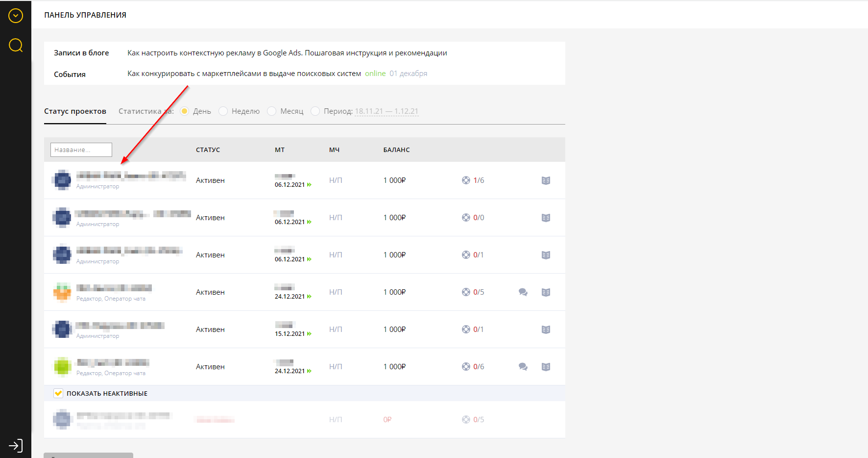This screenshot has height=458, width=868.
Task: Open the report icon in first project row
Action: pyautogui.click(x=546, y=180)
